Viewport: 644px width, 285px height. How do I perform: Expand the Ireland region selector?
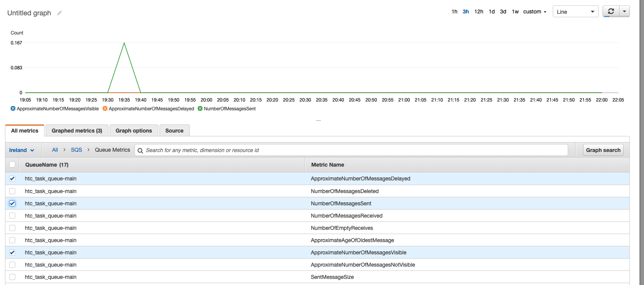point(21,150)
